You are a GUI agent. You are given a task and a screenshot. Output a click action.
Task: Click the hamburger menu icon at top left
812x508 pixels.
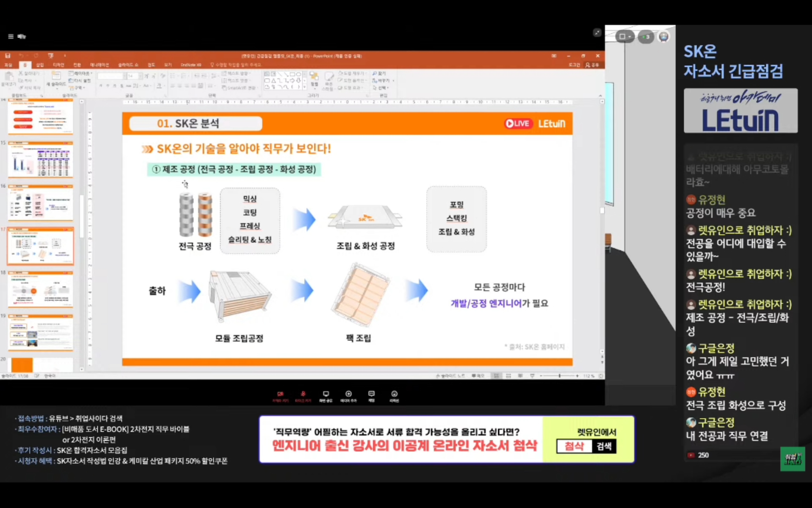(11, 36)
